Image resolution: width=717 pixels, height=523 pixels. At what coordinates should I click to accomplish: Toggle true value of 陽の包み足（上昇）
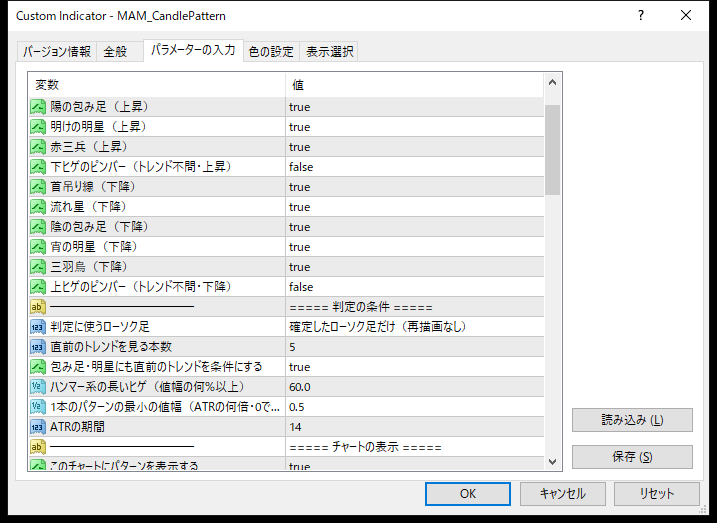point(415,107)
